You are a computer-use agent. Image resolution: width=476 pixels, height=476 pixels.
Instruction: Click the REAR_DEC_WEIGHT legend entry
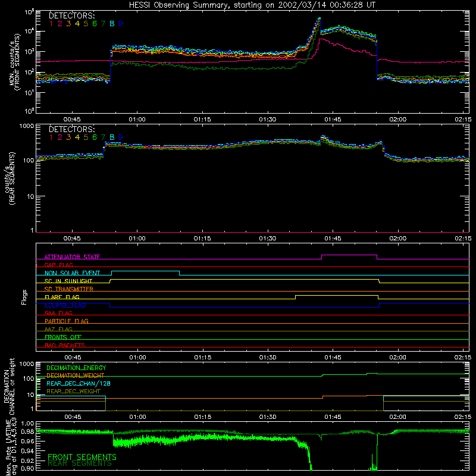(x=73, y=392)
